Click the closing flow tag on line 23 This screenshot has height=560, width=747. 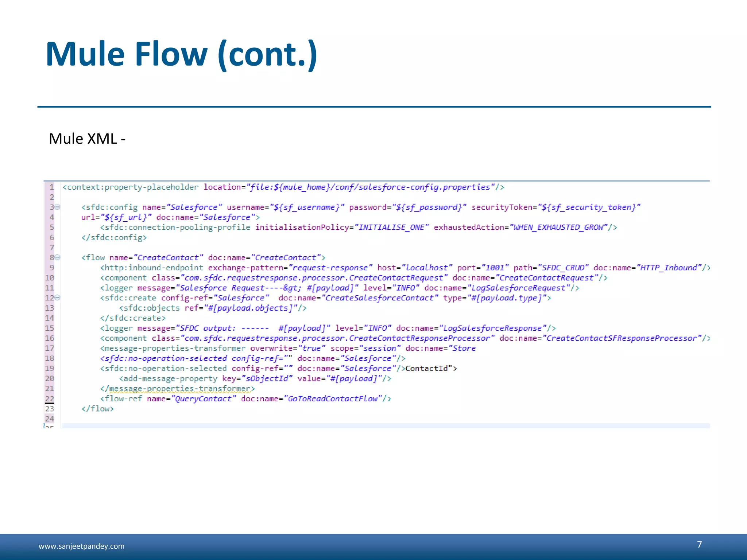tap(97, 409)
